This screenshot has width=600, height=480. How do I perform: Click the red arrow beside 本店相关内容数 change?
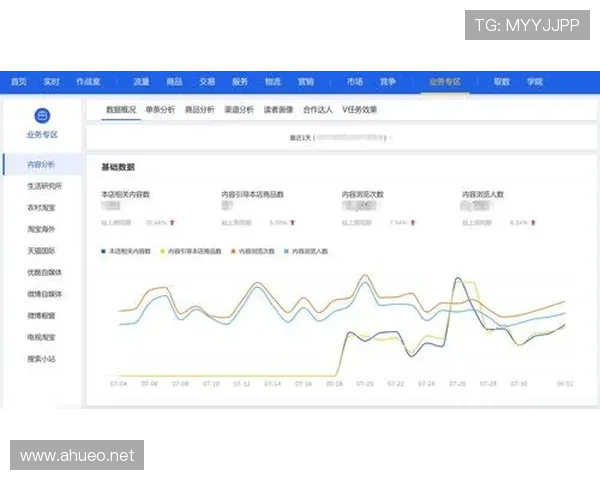[172, 222]
